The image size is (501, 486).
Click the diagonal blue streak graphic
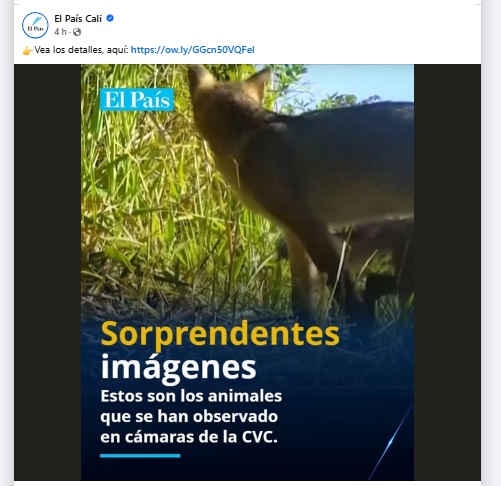[392, 442]
